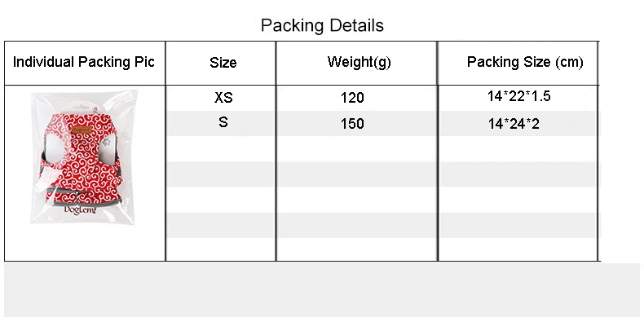The height and width of the screenshot is (326, 644).
Task: Select the Individual Packing Pic header
Action: (84, 62)
